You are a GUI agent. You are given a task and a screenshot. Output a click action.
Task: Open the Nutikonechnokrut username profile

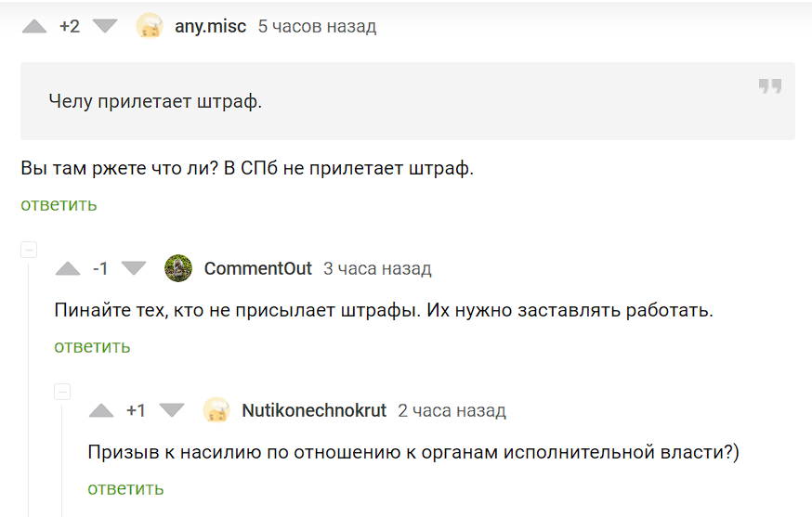click(314, 410)
